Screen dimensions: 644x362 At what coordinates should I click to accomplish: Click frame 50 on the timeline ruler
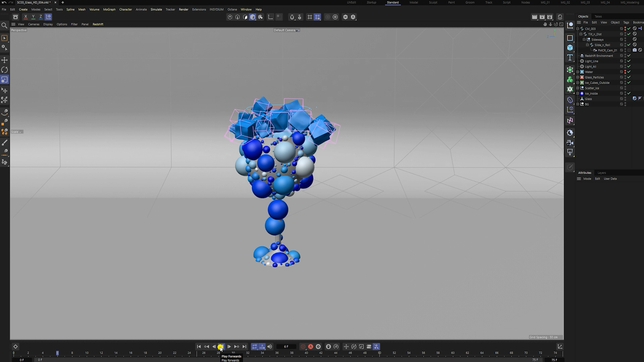point(379,353)
